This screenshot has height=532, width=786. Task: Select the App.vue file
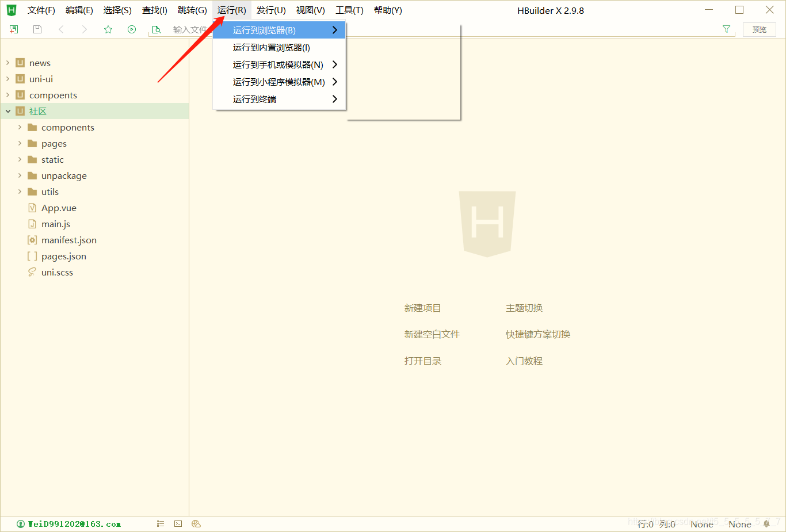point(59,208)
